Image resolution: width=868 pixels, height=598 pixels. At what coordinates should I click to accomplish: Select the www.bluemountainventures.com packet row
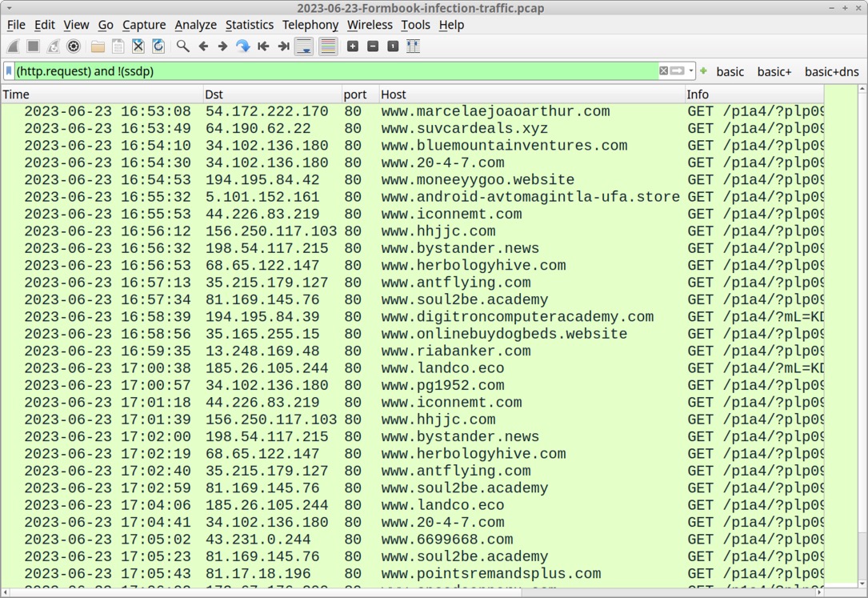pos(413,146)
